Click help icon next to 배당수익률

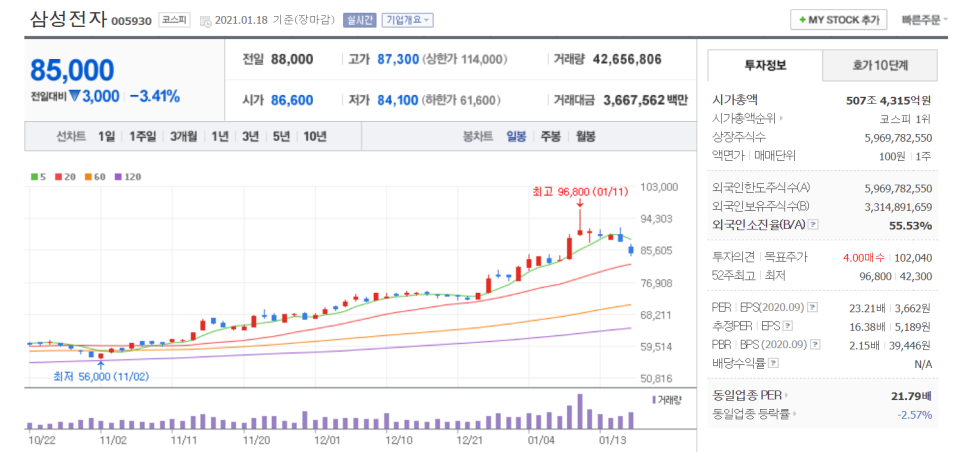tap(774, 363)
